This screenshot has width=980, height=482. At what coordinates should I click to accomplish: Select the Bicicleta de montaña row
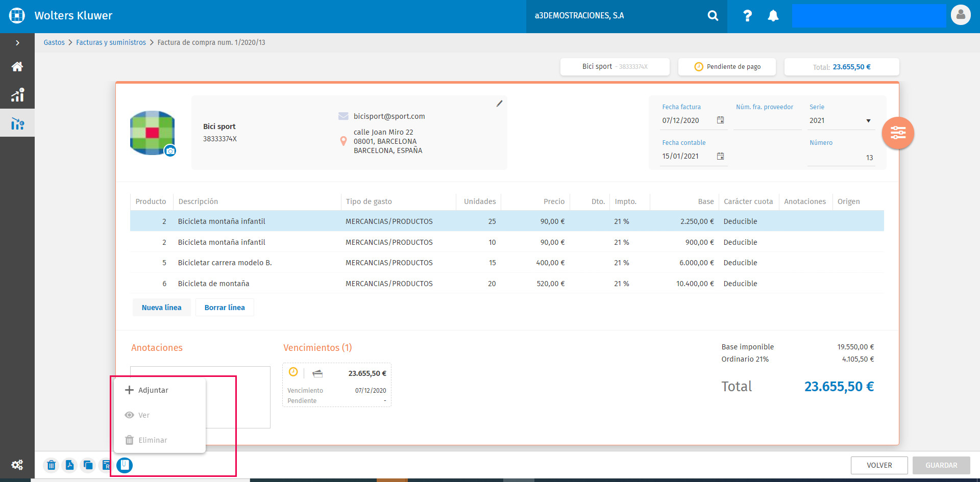pyautogui.click(x=507, y=284)
